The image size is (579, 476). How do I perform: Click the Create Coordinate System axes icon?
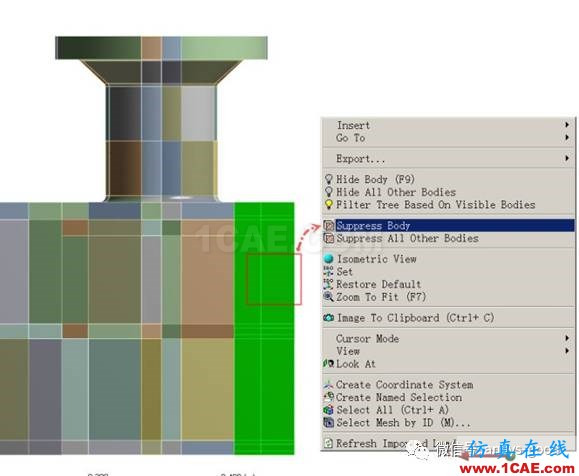[x=328, y=384]
